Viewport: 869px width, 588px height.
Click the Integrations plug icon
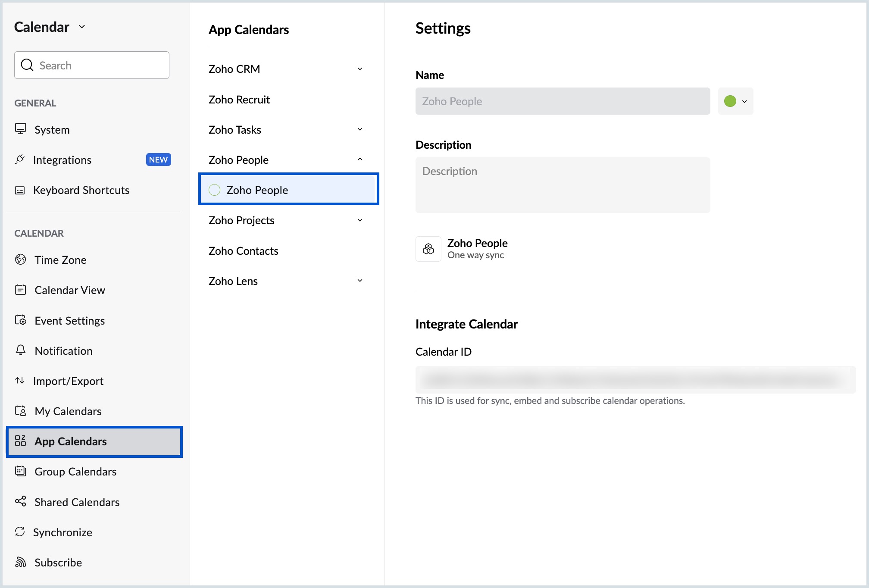click(x=20, y=160)
